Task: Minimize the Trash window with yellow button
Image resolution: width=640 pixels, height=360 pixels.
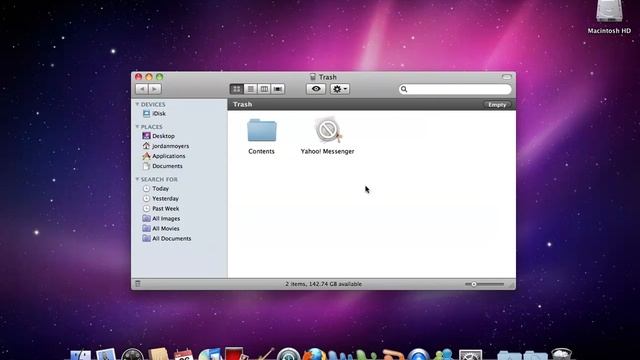Action: (149, 77)
